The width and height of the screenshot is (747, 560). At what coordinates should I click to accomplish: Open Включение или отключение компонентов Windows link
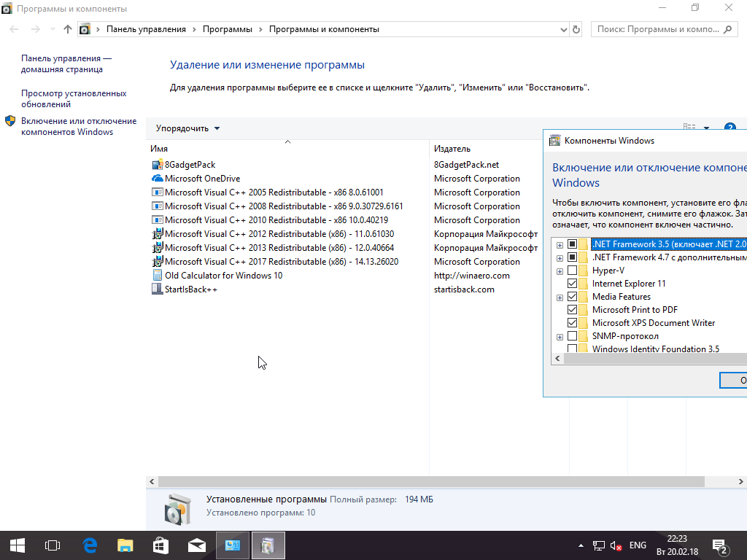79,127
